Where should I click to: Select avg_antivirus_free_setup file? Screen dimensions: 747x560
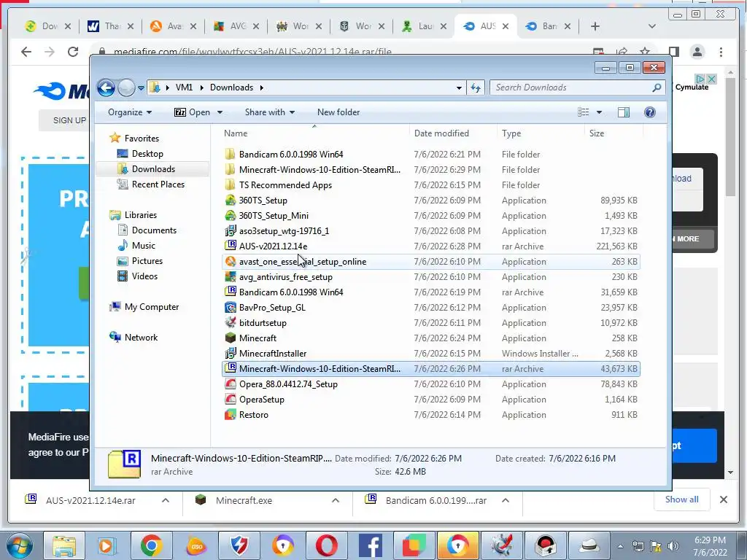tap(286, 276)
